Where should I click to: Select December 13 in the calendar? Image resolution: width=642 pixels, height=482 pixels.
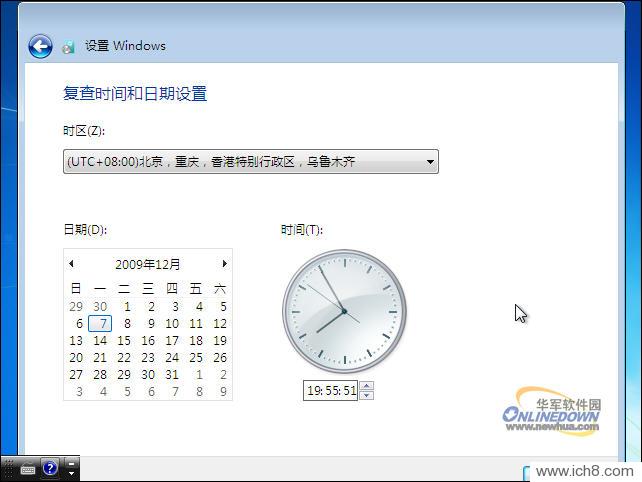click(x=76, y=341)
